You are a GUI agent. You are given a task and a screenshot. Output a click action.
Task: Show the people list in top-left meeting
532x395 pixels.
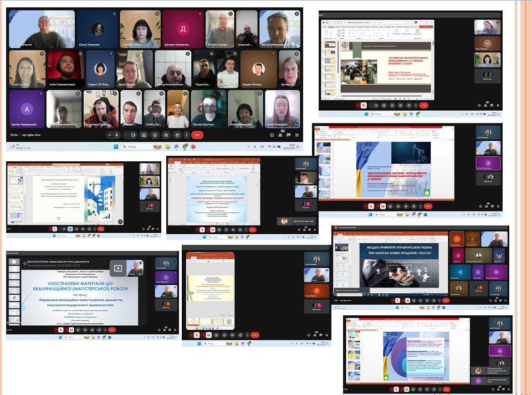coord(280,135)
